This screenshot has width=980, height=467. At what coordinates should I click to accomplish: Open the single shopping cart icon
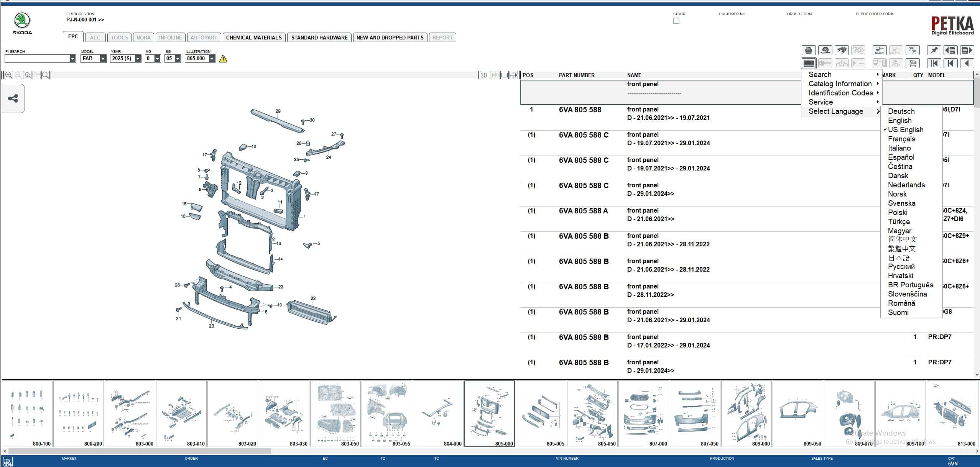(913, 63)
